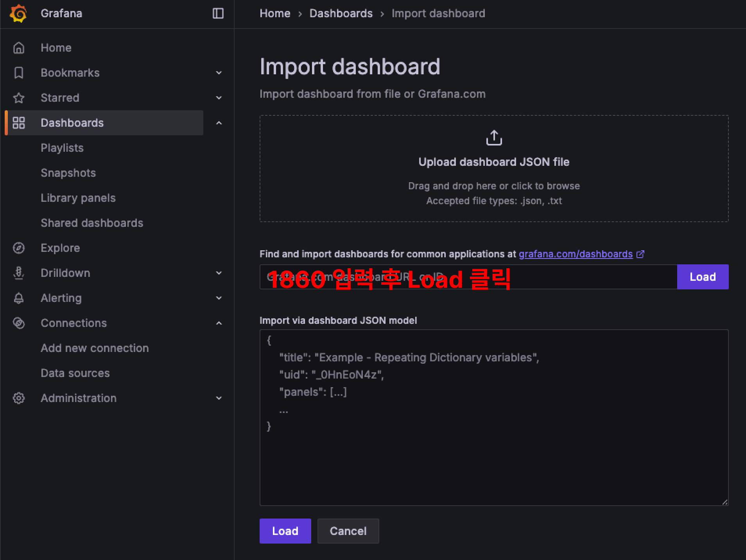746x560 pixels.
Task: Collapse the Connections section chevron
Action: pyautogui.click(x=219, y=323)
